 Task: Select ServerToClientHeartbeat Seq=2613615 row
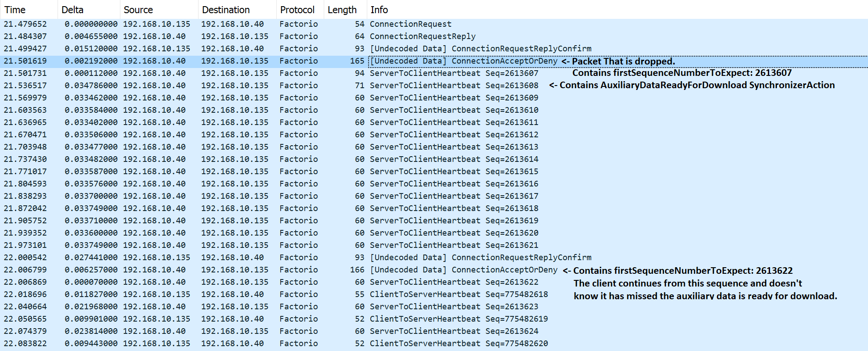click(x=453, y=172)
